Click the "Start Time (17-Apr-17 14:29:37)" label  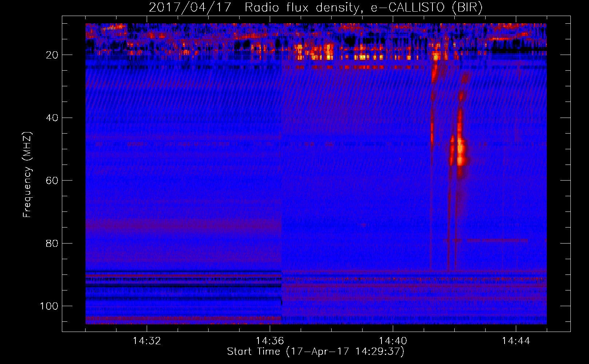pyautogui.click(x=316, y=352)
